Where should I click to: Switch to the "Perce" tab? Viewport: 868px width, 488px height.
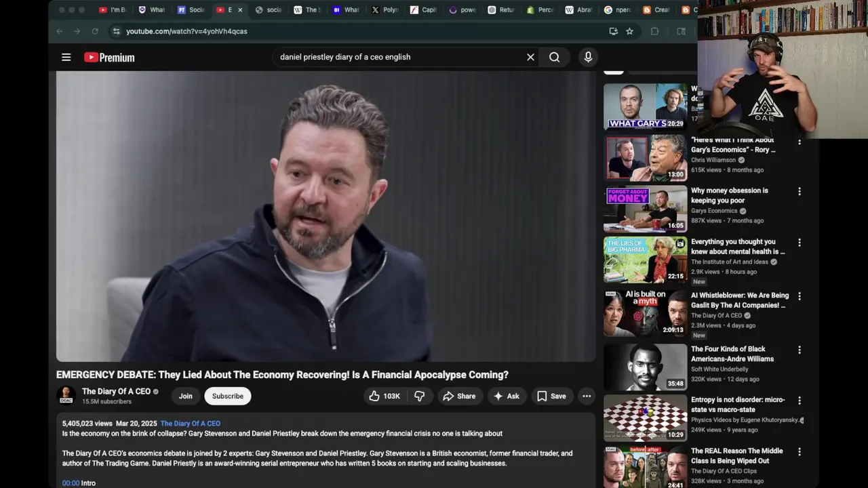point(540,10)
